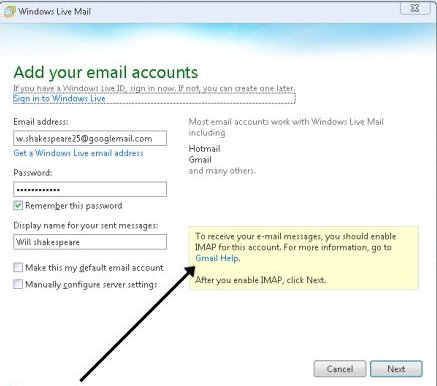The width and height of the screenshot is (437, 386).
Task: Click the Cancel button
Action: click(340, 369)
